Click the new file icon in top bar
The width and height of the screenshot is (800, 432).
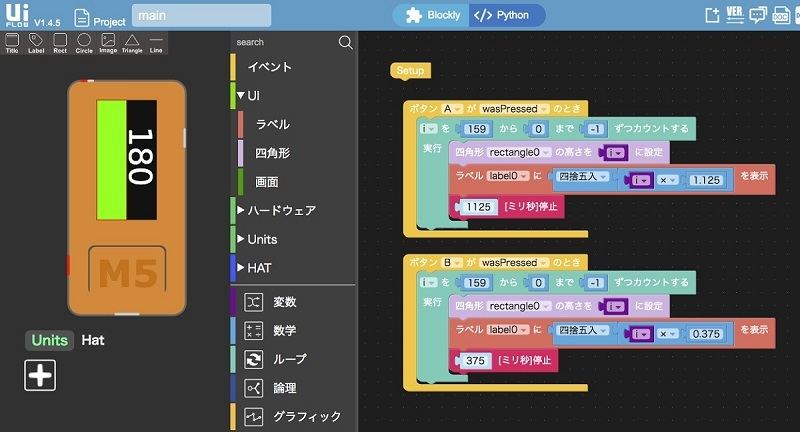click(x=712, y=15)
